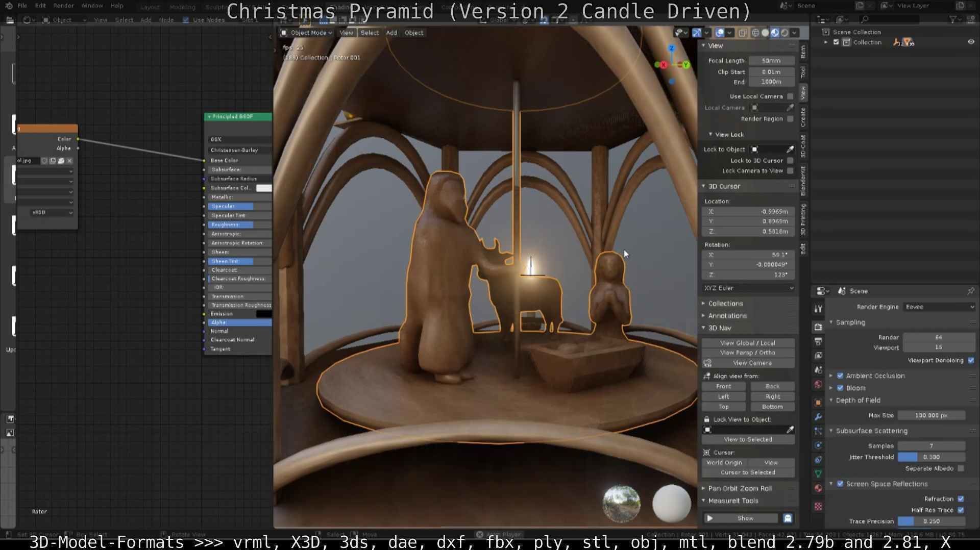Screen dimensions: 980x550
Task: Switch to the Create sidebar tab
Action: [803, 117]
